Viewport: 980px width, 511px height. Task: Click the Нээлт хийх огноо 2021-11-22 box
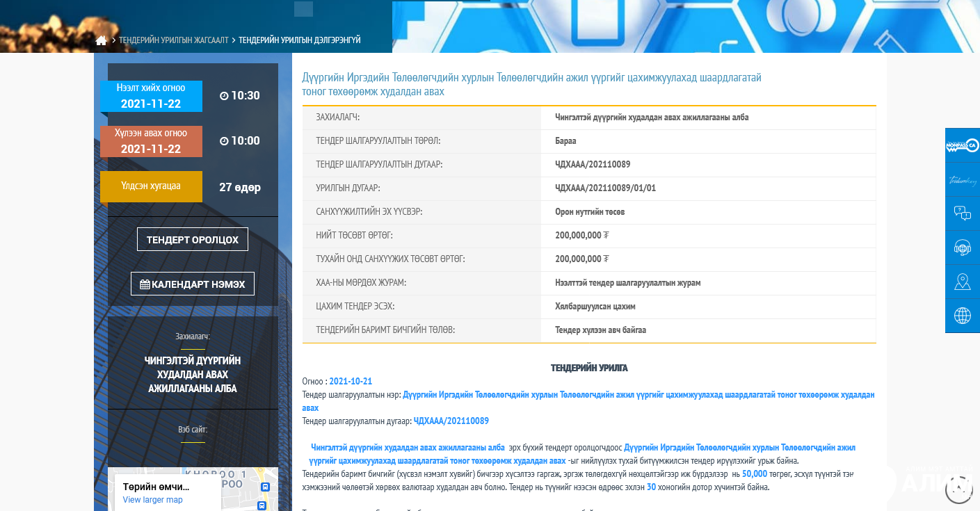coord(151,96)
